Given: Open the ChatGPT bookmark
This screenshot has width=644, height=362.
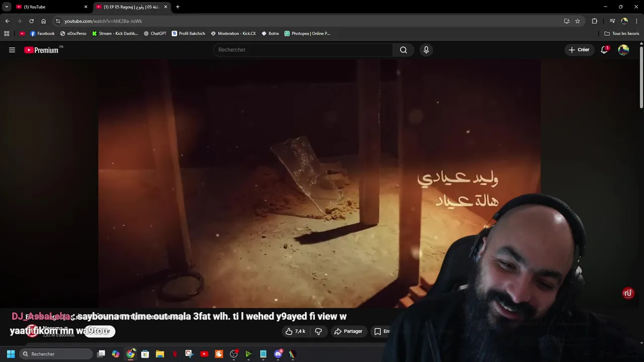Looking at the screenshot, I should (x=155, y=33).
